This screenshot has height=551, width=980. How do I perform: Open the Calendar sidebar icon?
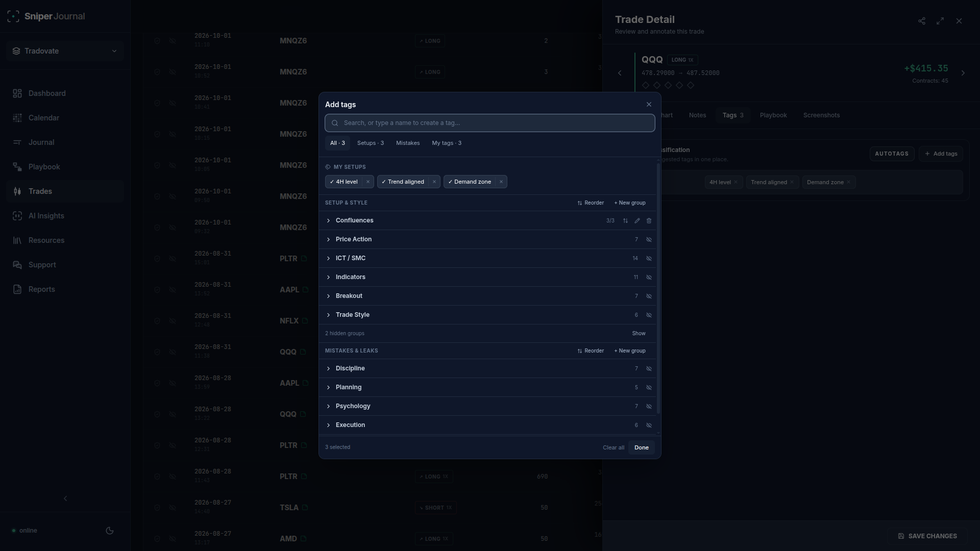click(17, 118)
